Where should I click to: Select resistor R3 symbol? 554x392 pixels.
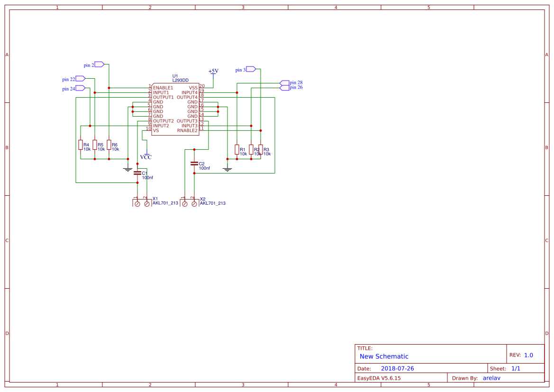[x=261, y=149]
